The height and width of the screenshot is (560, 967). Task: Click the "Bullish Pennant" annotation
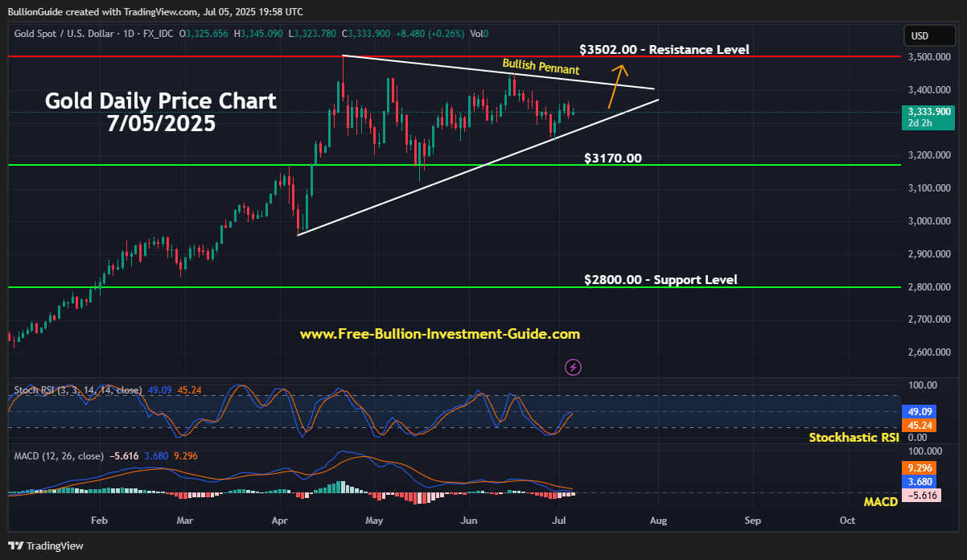pyautogui.click(x=541, y=67)
